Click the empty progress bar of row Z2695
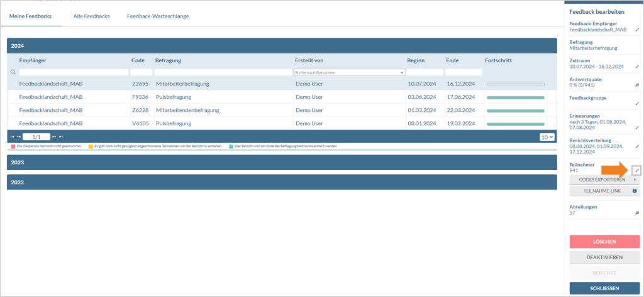The image size is (644, 297). click(x=516, y=84)
